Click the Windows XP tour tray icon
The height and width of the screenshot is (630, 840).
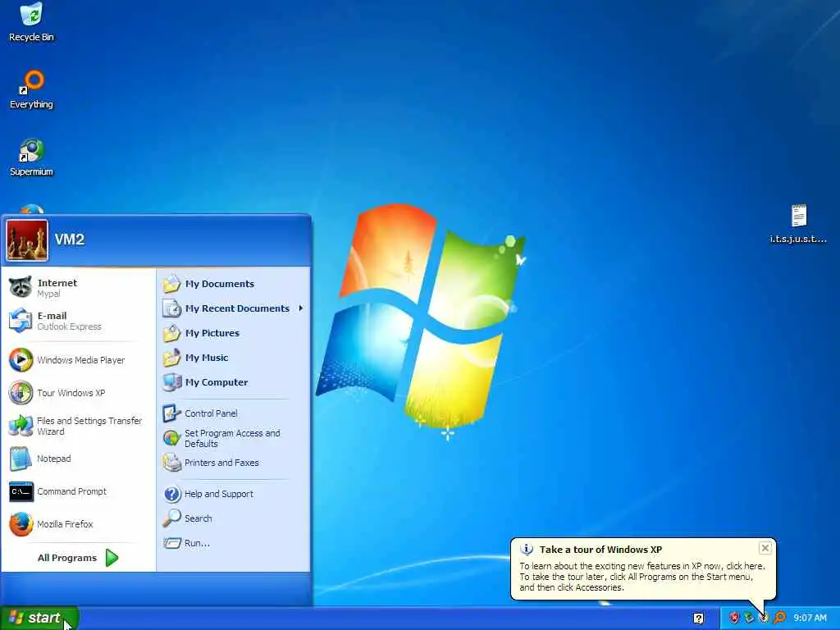click(x=764, y=618)
